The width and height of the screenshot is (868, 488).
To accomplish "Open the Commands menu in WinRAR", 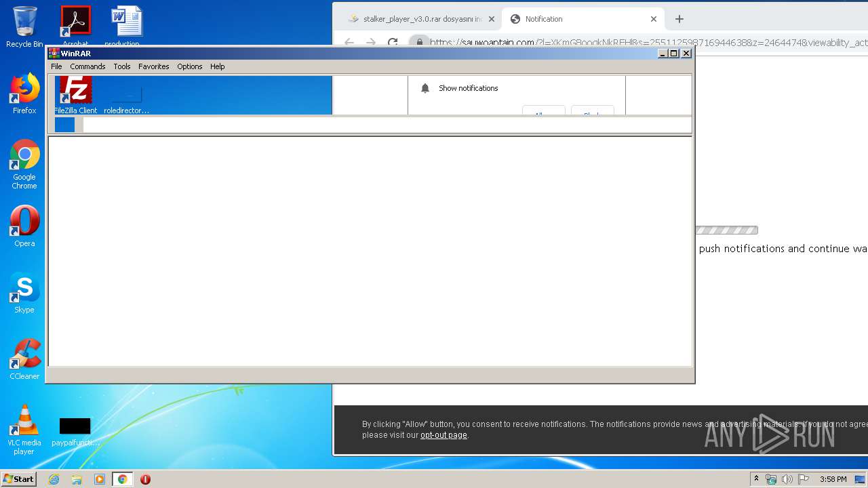I will point(87,66).
